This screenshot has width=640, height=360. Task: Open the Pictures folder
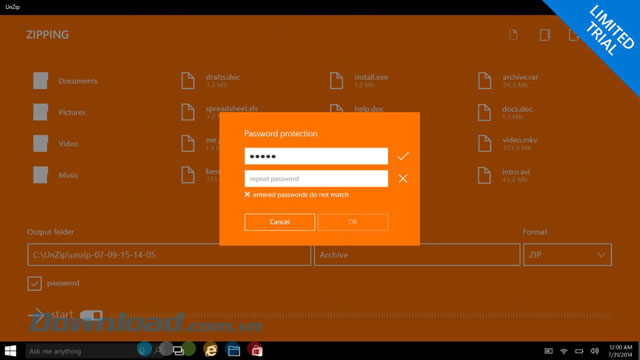point(60,112)
